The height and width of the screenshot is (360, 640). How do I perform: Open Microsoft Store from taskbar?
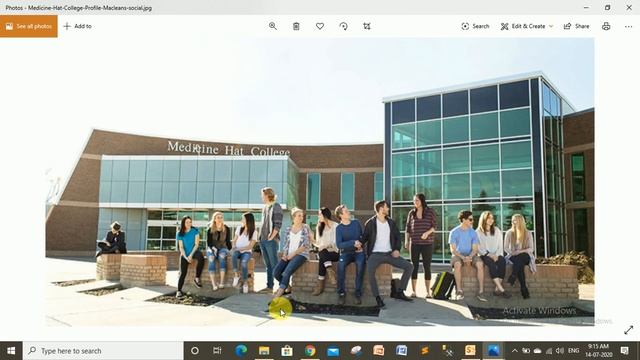pos(287,351)
